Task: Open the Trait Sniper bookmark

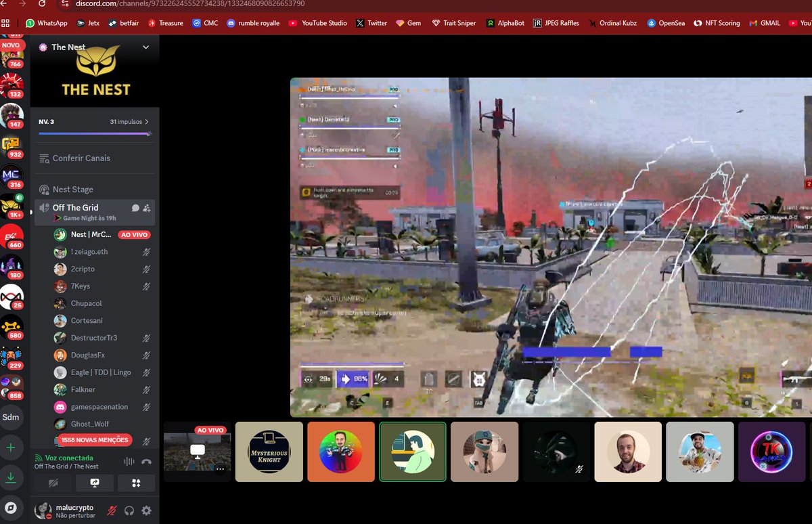Action: 453,22
